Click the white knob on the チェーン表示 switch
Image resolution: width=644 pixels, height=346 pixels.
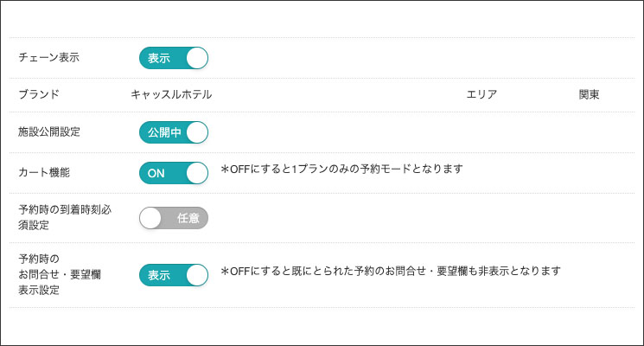click(x=196, y=58)
